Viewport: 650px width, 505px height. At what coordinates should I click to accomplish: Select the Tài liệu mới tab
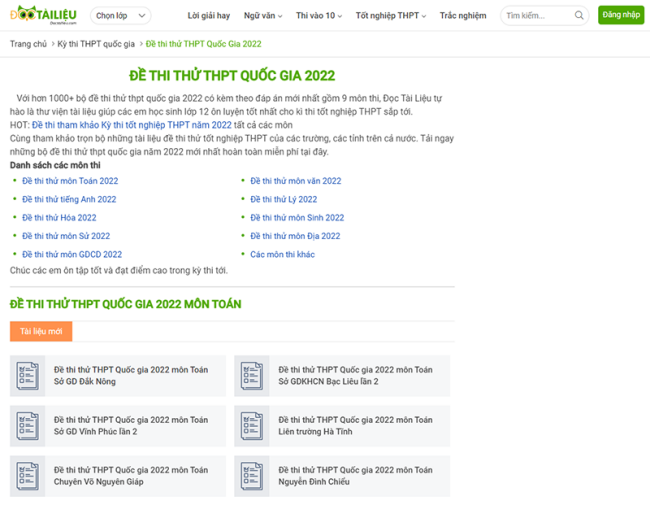[41, 331]
